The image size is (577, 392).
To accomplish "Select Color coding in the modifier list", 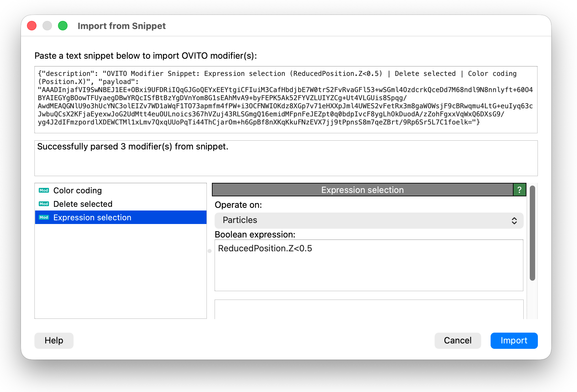I will click(77, 191).
